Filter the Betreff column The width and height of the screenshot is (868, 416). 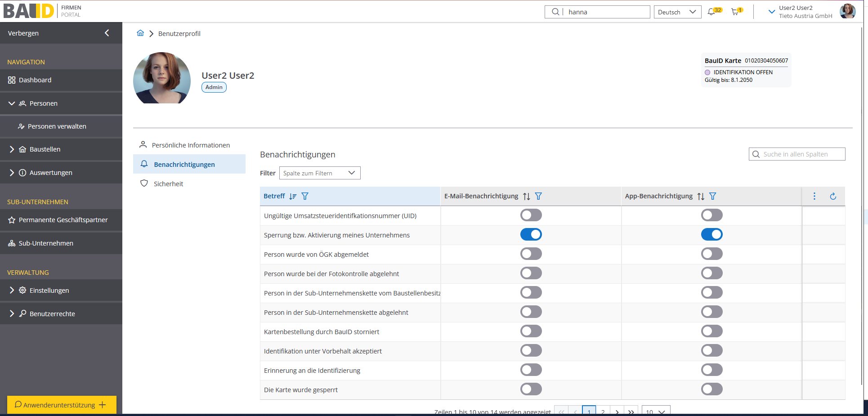[305, 196]
